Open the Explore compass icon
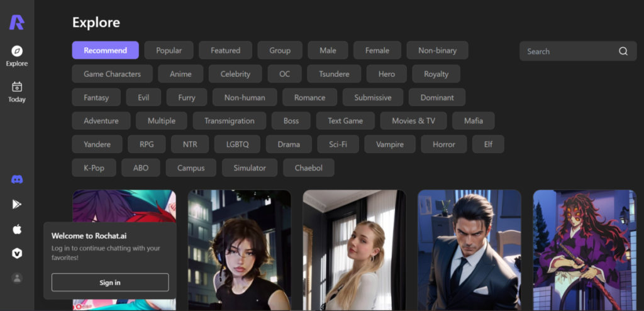This screenshot has width=644, height=311. (17, 52)
